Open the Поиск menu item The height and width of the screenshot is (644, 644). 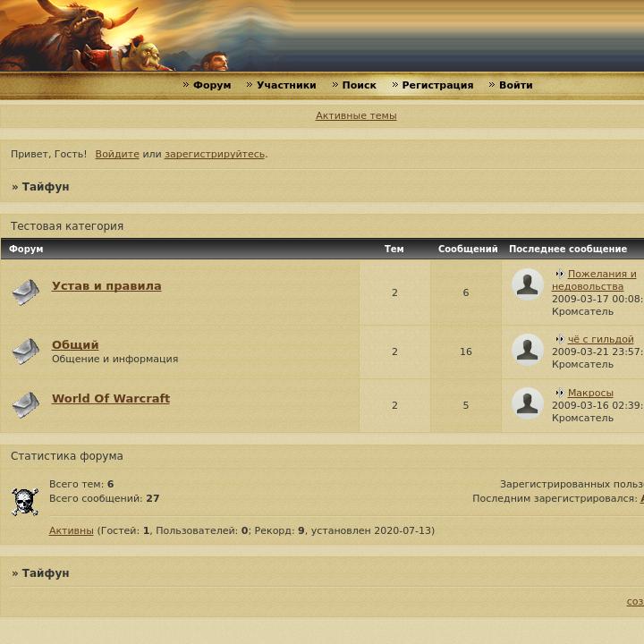pos(359,85)
